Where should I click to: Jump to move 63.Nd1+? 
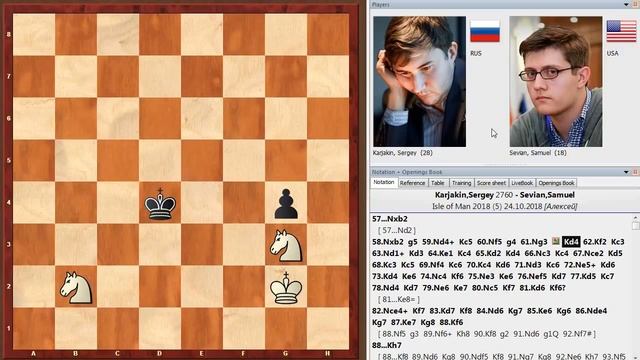pyautogui.click(x=388, y=253)
